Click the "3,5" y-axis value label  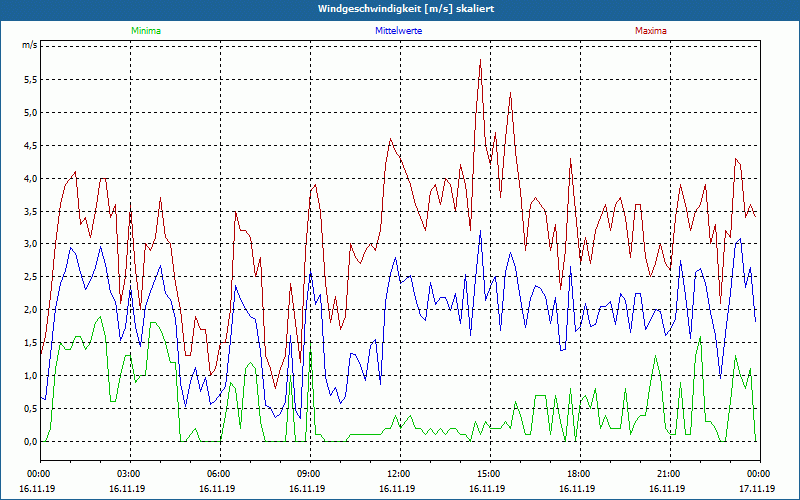[x=29, y=211]
